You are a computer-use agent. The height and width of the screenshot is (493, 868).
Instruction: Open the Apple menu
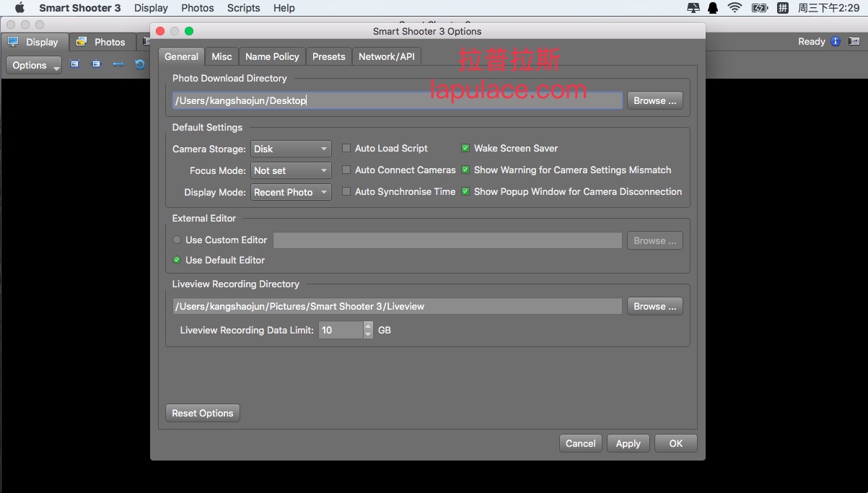(x=19, y=8)
